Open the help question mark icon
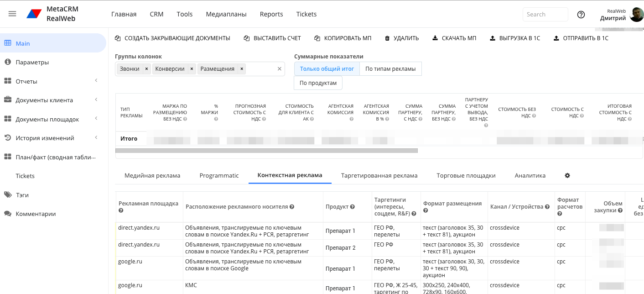 [581, 14]
